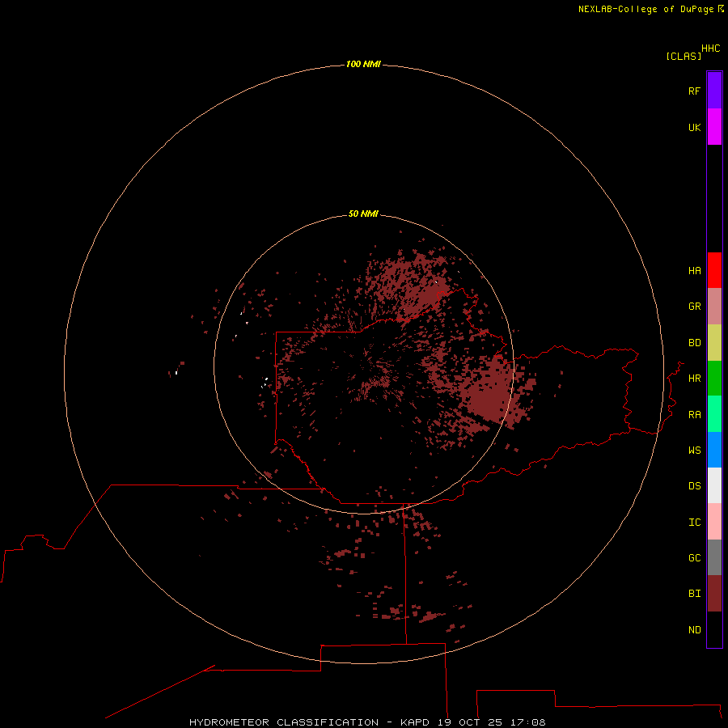Click the GC gray legend swatch
This screenshot has width=728, height=728.
tap(714, 557)
